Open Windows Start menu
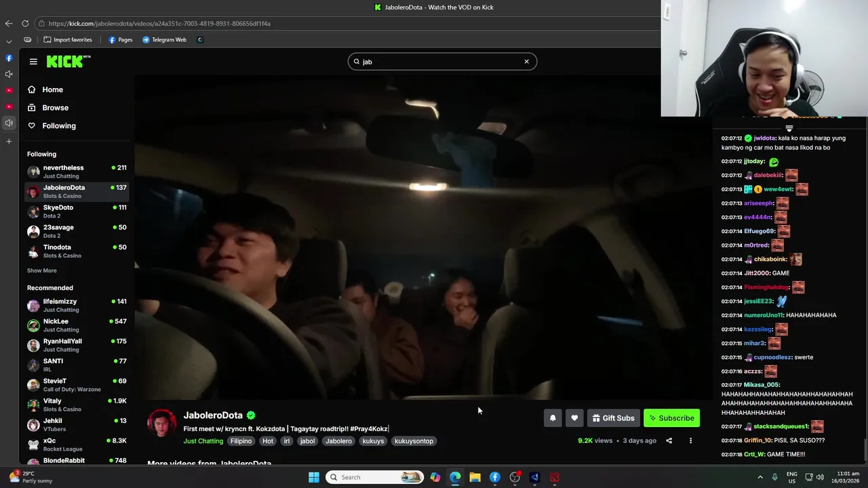 [x=314, y=477]
